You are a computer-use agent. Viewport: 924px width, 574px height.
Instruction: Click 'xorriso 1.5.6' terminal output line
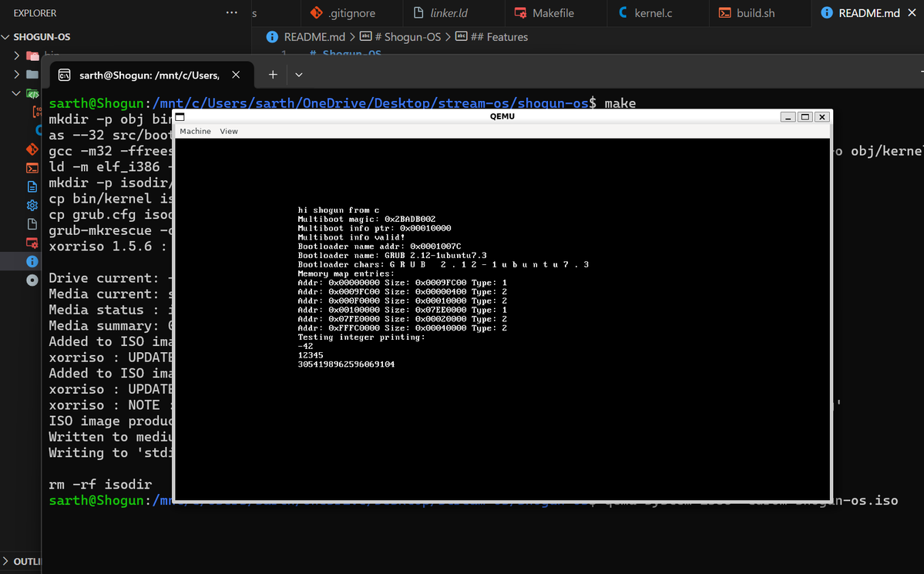click(109, 247)
